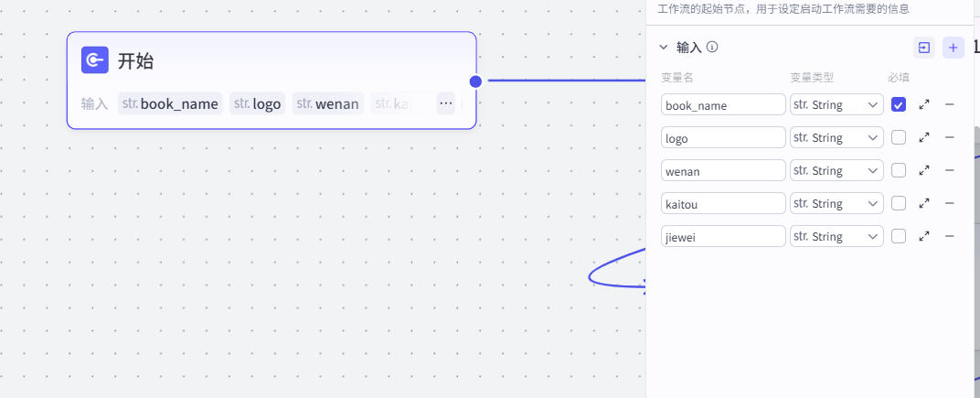This screenshot has width=980, height=398.
Task: Delete the jiewei variable row
Action: [x=949, y=236]
